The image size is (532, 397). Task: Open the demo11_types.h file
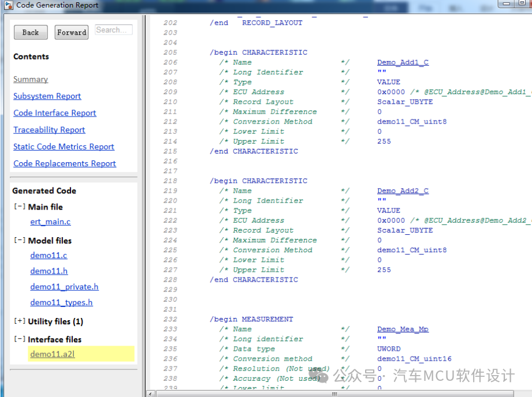pyautogui.click(x=61, y=302)
